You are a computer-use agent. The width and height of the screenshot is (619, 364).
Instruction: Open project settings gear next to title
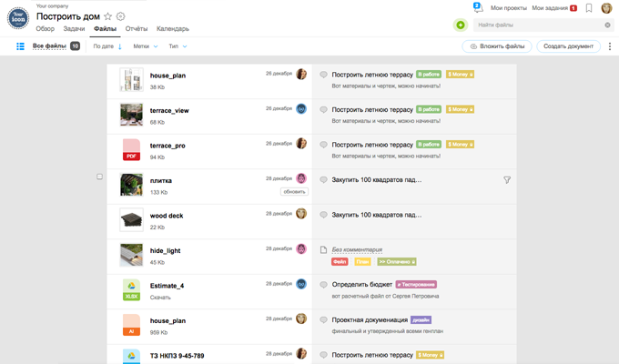point(121,16)
